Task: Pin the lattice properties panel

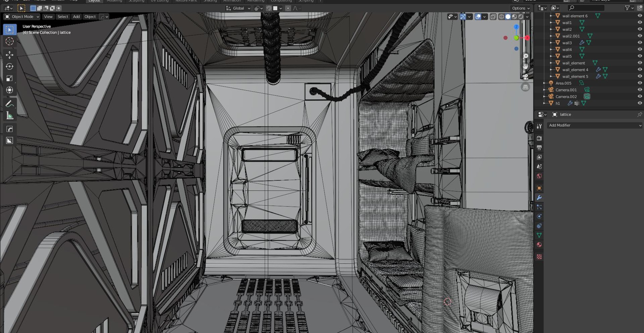Action: pos(639,114)
